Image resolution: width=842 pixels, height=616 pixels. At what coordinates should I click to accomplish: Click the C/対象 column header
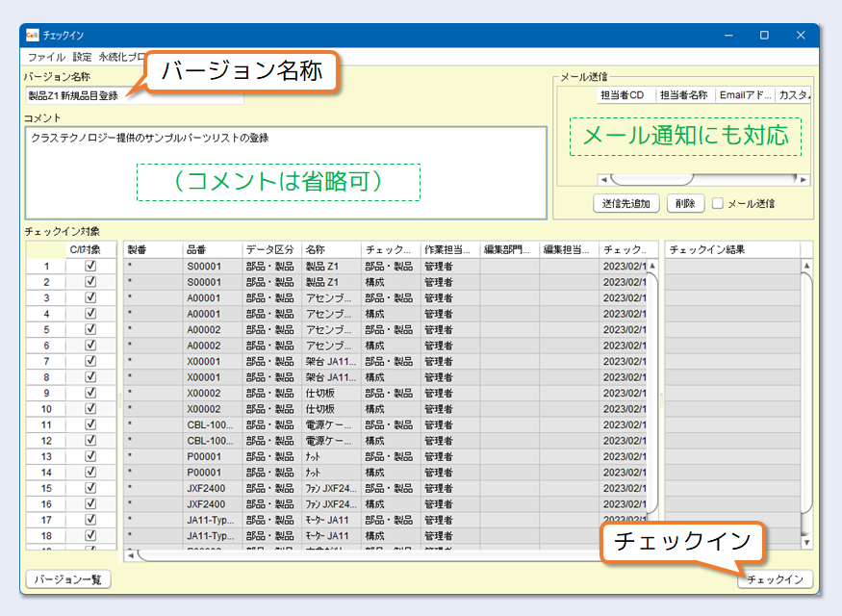coord(90,249)
